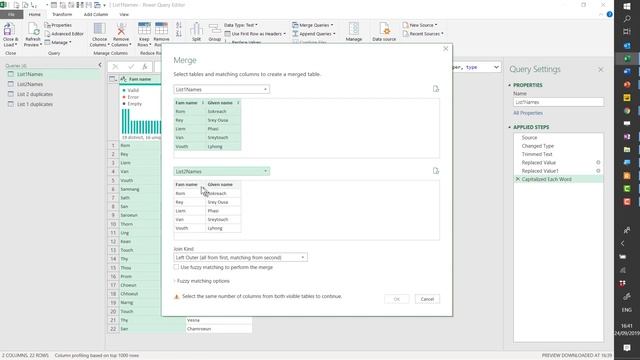The image size is (640, 360).
Task: Click the Manage Parameters icon
Action: [354, 29]
